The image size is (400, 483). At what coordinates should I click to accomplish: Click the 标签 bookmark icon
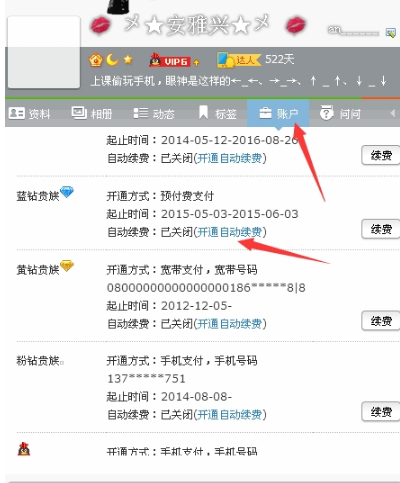pyautogui.click(x=203, y=112)
